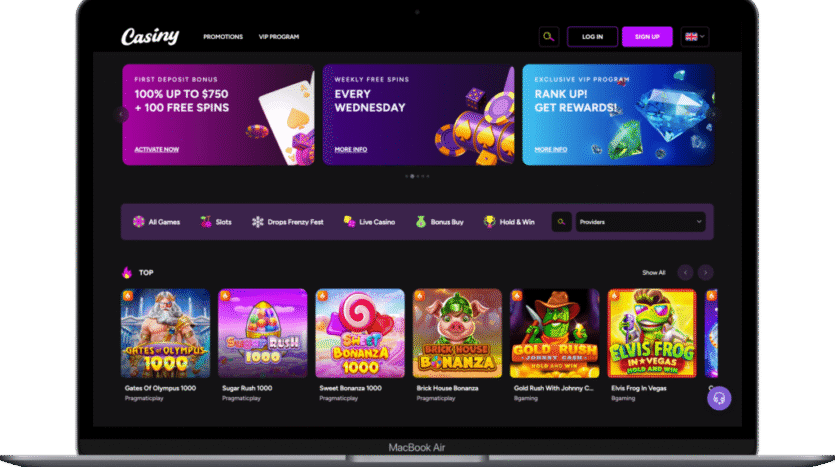Image resolution: width=835 pixels, height=467 pixels.
Task: Select the Bonus Buy money bag category
Action: pyautogui.click(x=439, y=222)
